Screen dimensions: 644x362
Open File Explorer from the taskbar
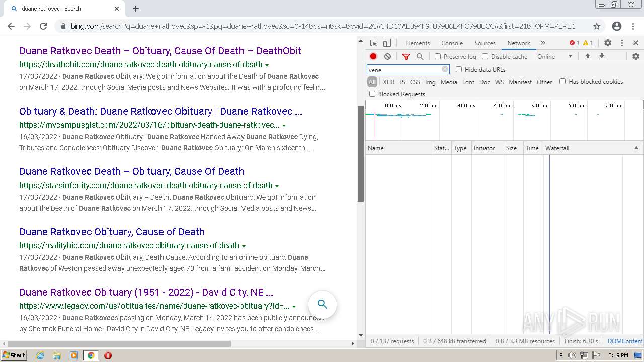coord(57,355)
